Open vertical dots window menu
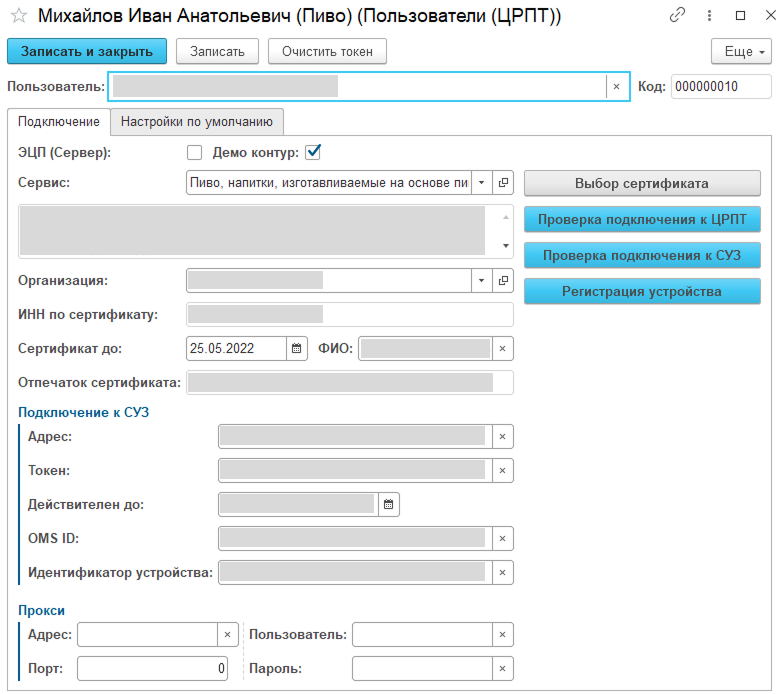 point(710,16)
